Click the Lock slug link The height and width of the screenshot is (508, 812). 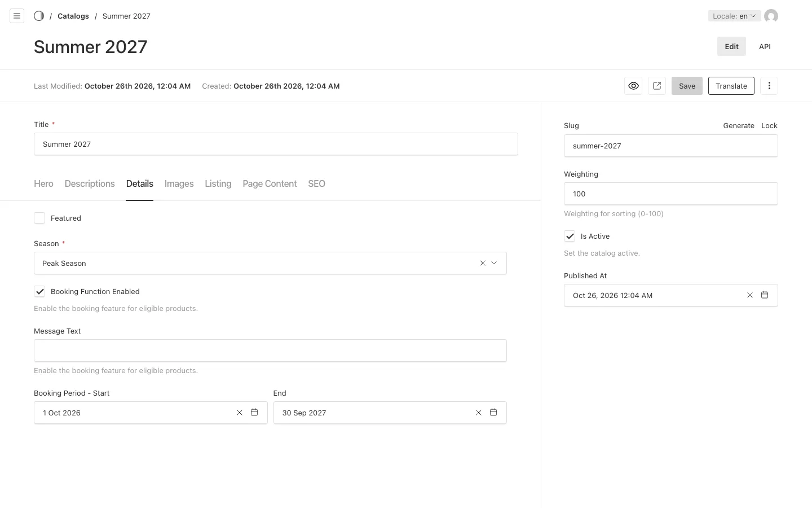pos(769,125)
